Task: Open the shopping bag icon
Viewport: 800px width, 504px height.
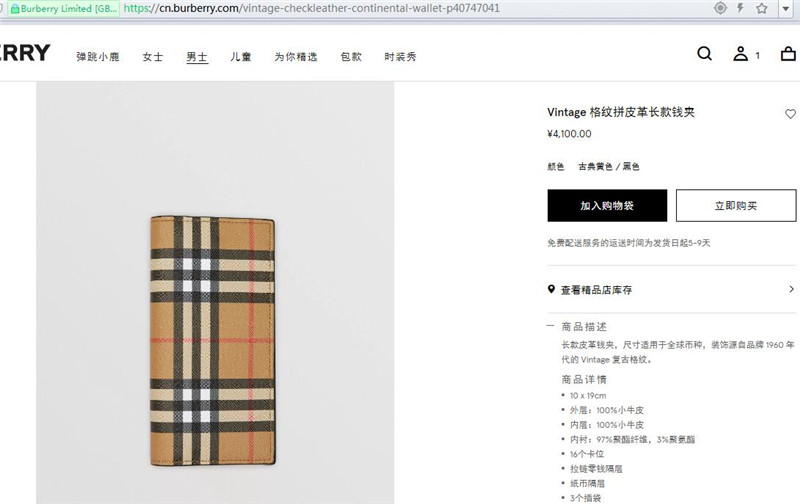Action: tap(788, 54)
